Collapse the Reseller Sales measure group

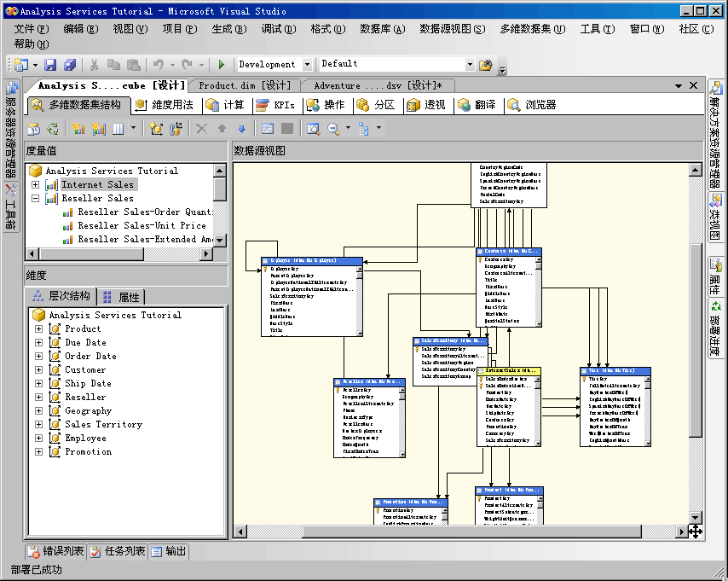[36, 198]
